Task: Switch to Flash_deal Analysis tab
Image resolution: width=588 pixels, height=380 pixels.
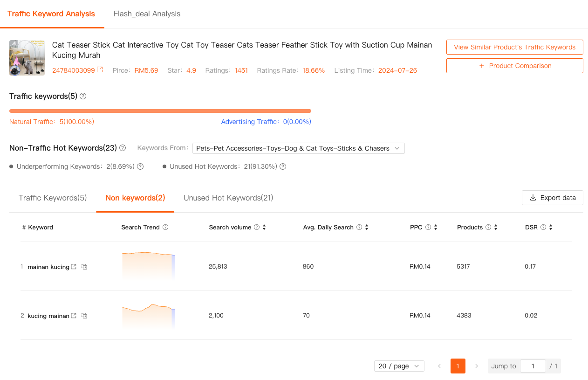Action: click(147, 14)
